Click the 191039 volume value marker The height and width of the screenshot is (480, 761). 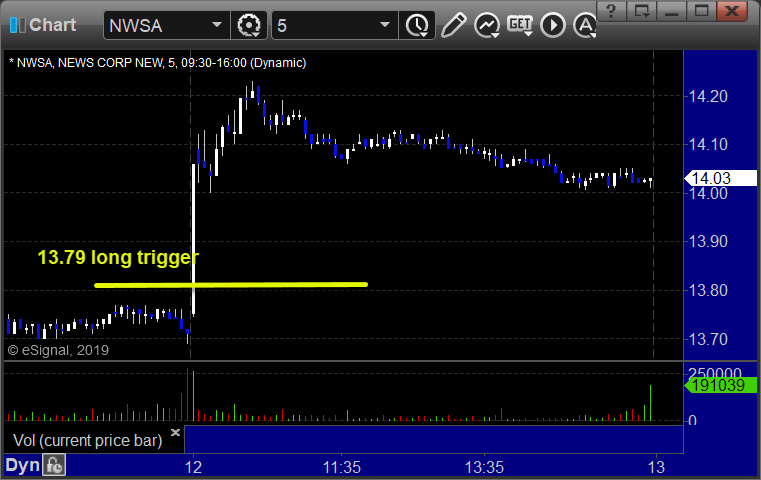pos(720,385)
